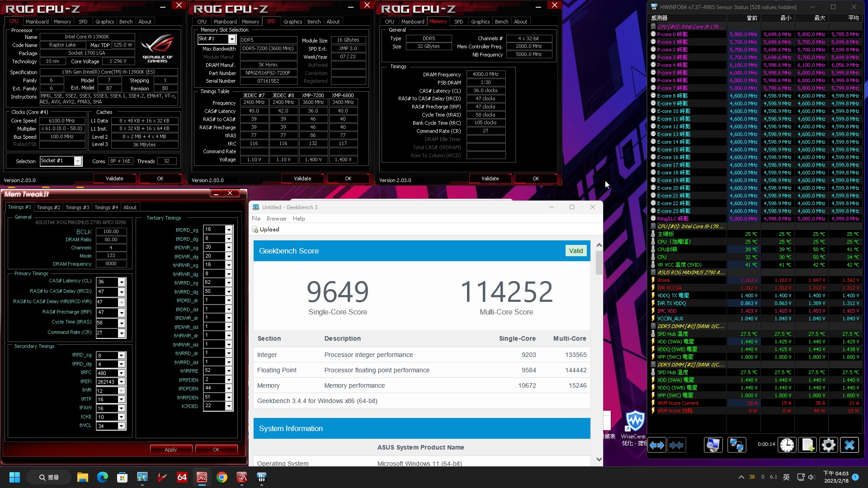Click OK in CPU-Z Memory window
Viewport: 868px width, 488px height.
click(536, 178)
